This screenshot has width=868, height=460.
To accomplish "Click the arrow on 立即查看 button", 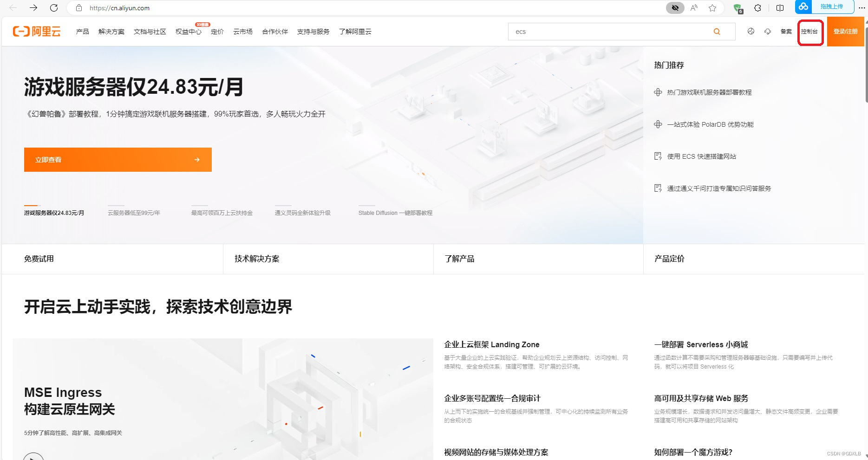I will tap(197, 160).
